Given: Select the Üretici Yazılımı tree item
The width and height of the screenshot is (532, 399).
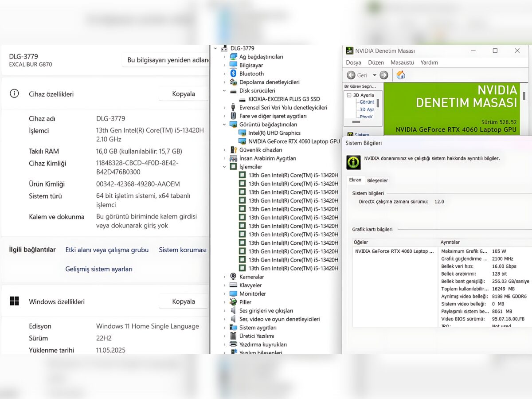Looking at the screenshot, I should point(257,336).
